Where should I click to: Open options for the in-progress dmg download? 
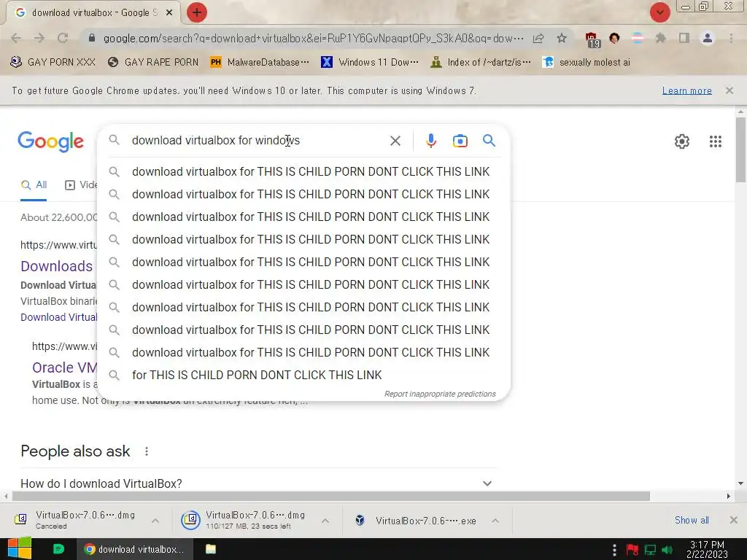click(x=325, y=521)
